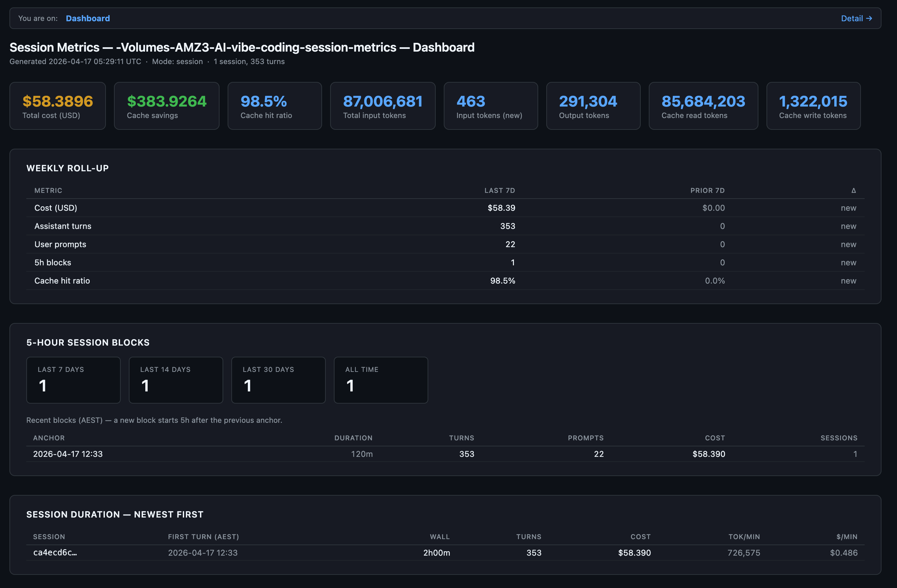Sort by the TOK/MIN column header
The image size is (897, 588).
click(x=744, y=537)
